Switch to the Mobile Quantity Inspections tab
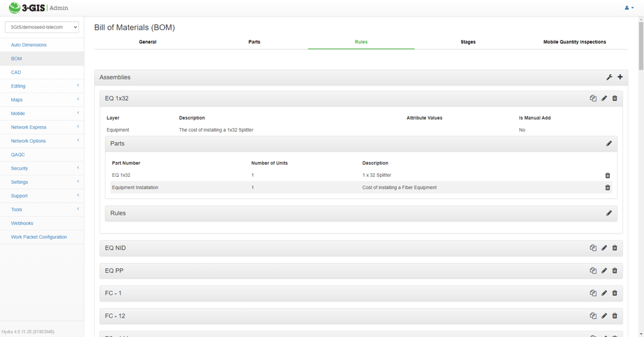 [x=574, y=42]
